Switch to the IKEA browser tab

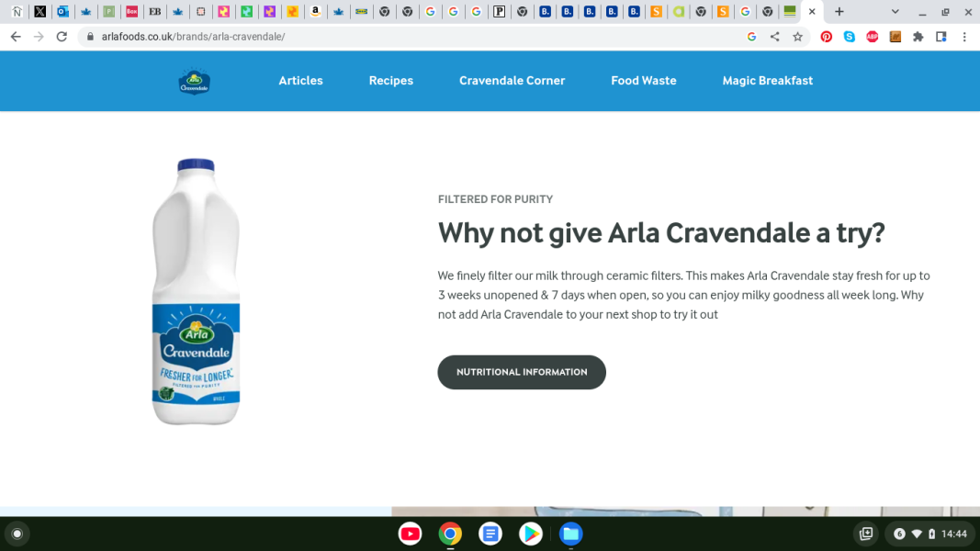click(361, 11)
